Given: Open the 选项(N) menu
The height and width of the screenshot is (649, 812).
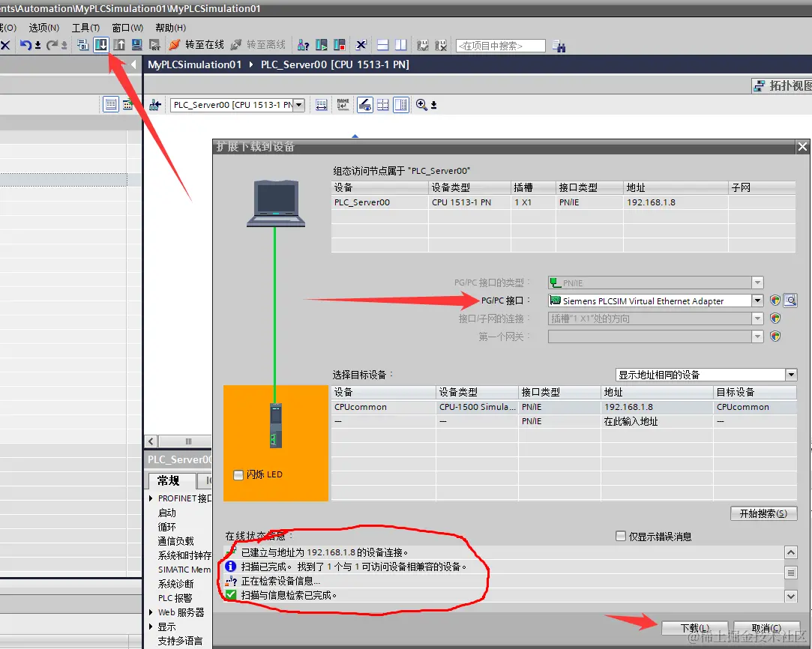Looking at the screenshot, I should click(44, 28).
